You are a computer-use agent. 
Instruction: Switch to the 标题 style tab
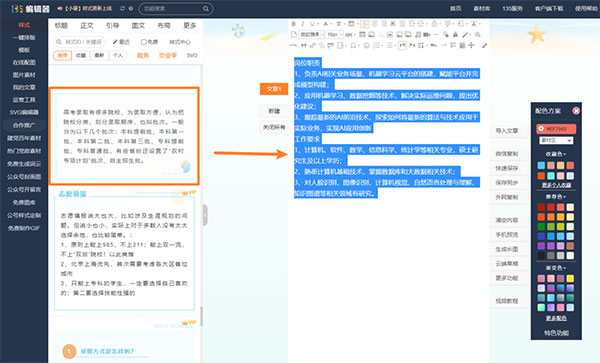click(61, 26)
